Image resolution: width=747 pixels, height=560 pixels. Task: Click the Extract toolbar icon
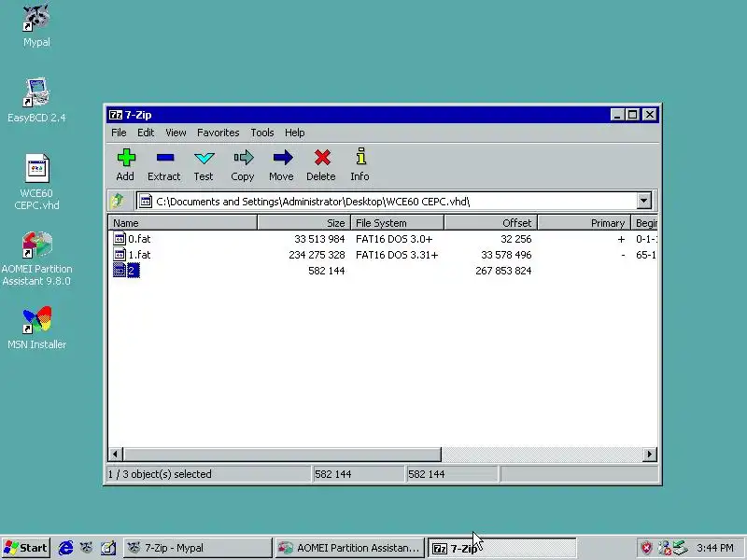pos(165,158)
